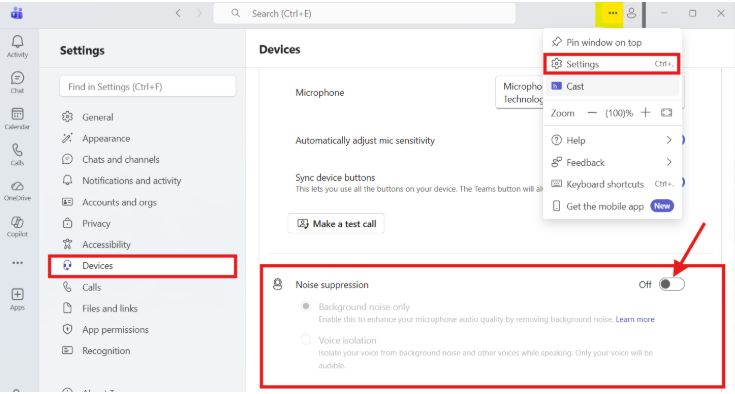
Task: Select Background noise only radio button
Action: point(306,306)
